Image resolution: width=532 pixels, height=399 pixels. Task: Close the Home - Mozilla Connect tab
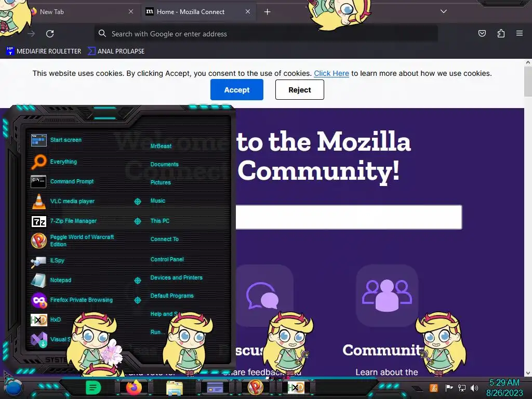click(x=248, y=11)
